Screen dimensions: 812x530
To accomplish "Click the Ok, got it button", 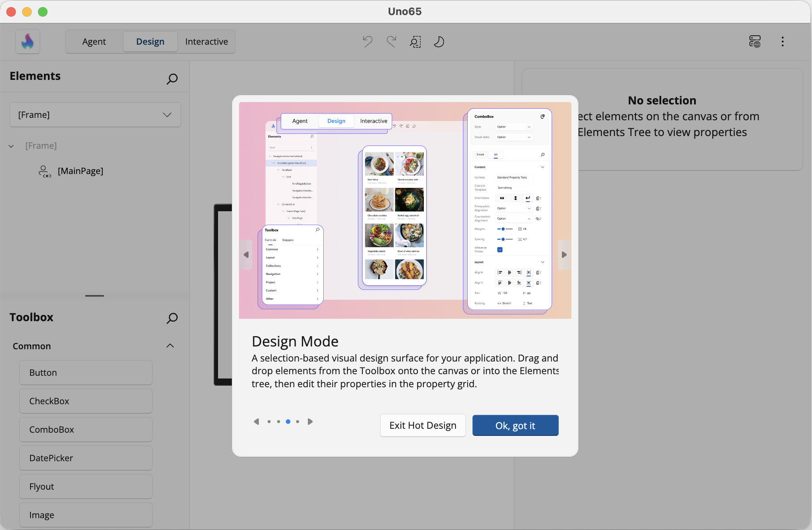I will [x=515, y=425].
